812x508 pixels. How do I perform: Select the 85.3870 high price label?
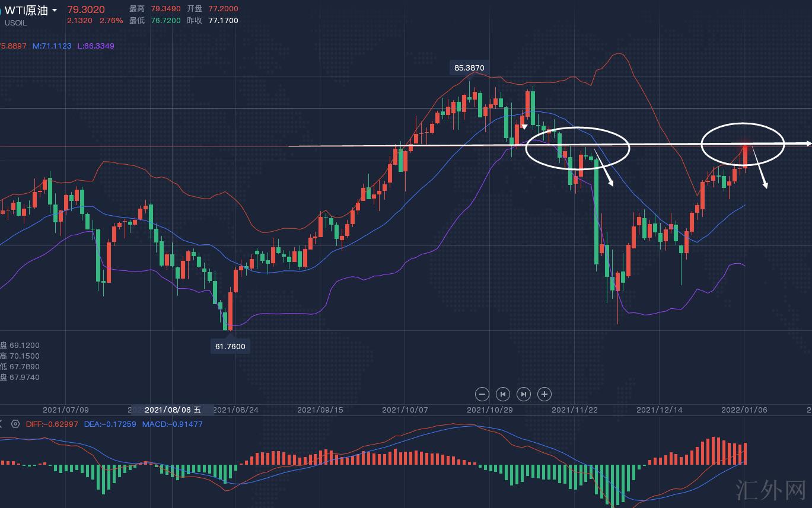[469, 68]
